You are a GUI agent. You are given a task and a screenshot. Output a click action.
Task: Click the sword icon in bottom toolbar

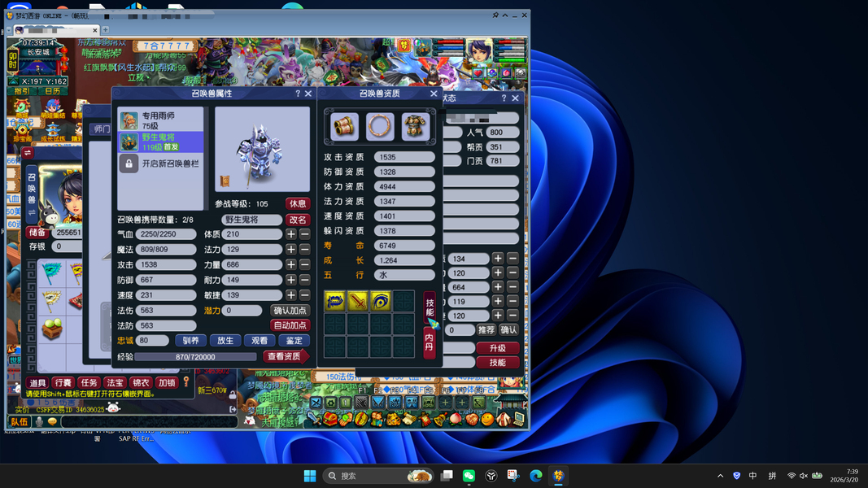click(x=312, y=419)
